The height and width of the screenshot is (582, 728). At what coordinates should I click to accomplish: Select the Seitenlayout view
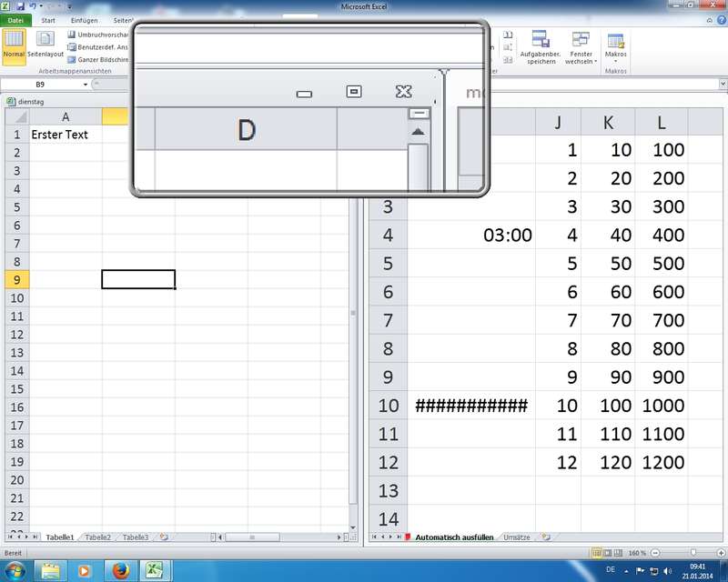point(45,45)
